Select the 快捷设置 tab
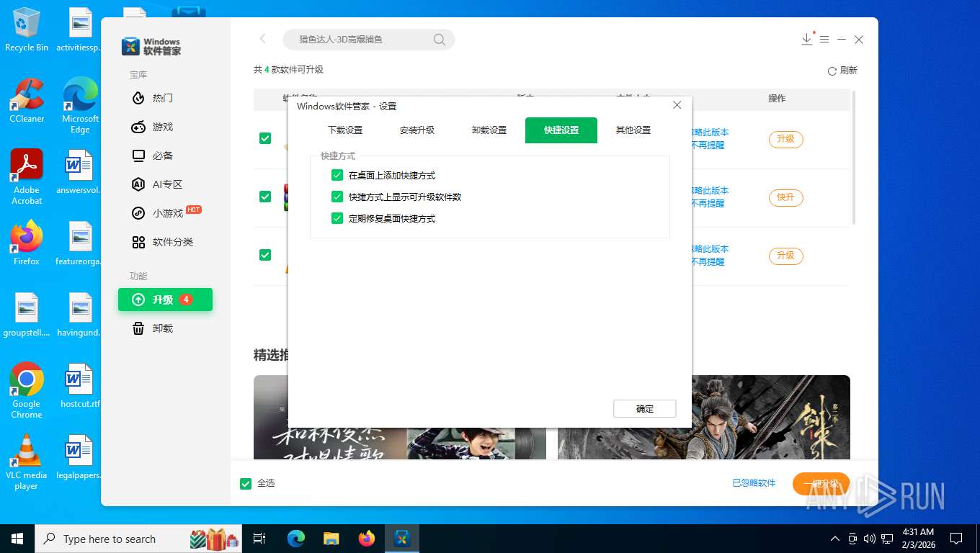Image resolution: width=980 pixels, height=553 pixels. point(561,130)
